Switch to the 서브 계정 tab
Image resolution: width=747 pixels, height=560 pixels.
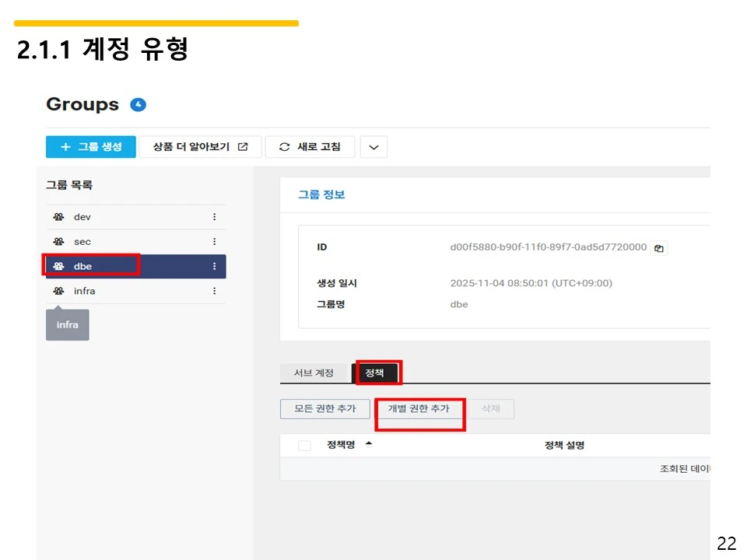(313, 373)
